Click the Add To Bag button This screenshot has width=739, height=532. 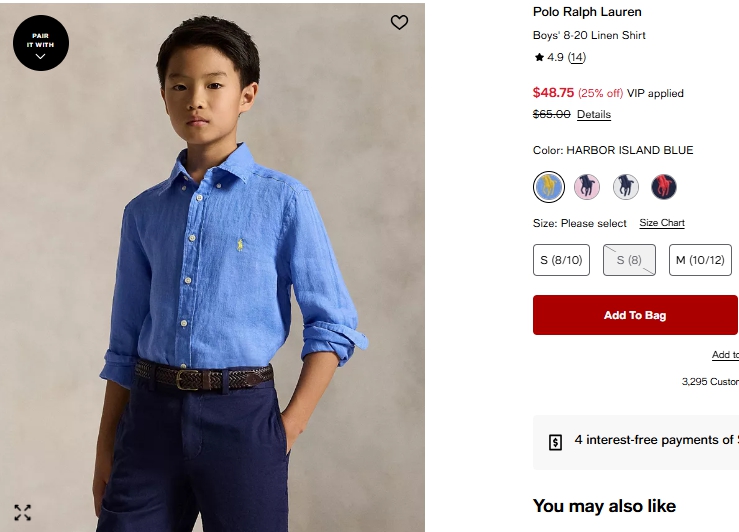635,315
